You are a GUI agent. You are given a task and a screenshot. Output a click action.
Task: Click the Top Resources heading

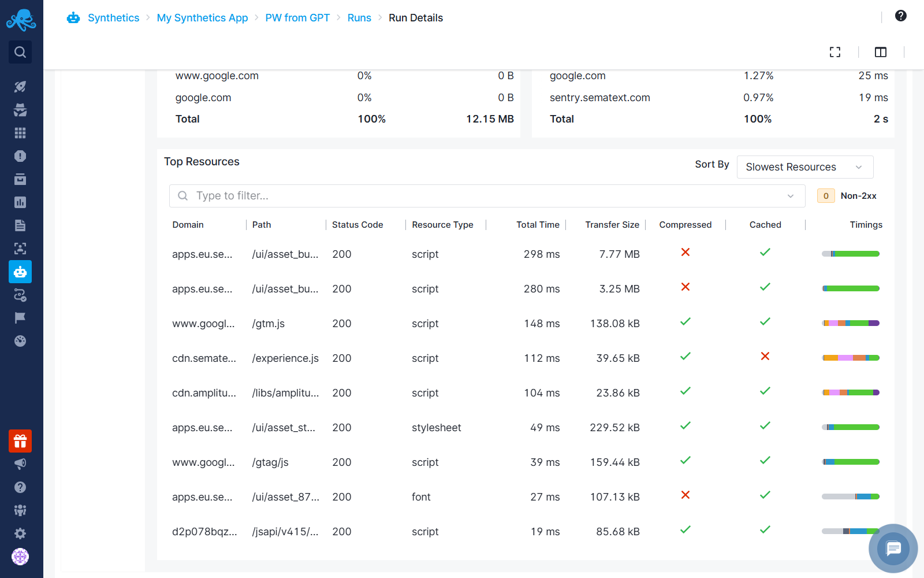coord(202,162)
